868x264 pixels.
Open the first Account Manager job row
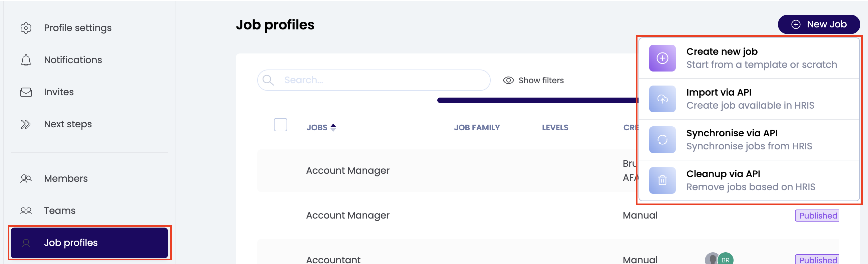(347, 170)
